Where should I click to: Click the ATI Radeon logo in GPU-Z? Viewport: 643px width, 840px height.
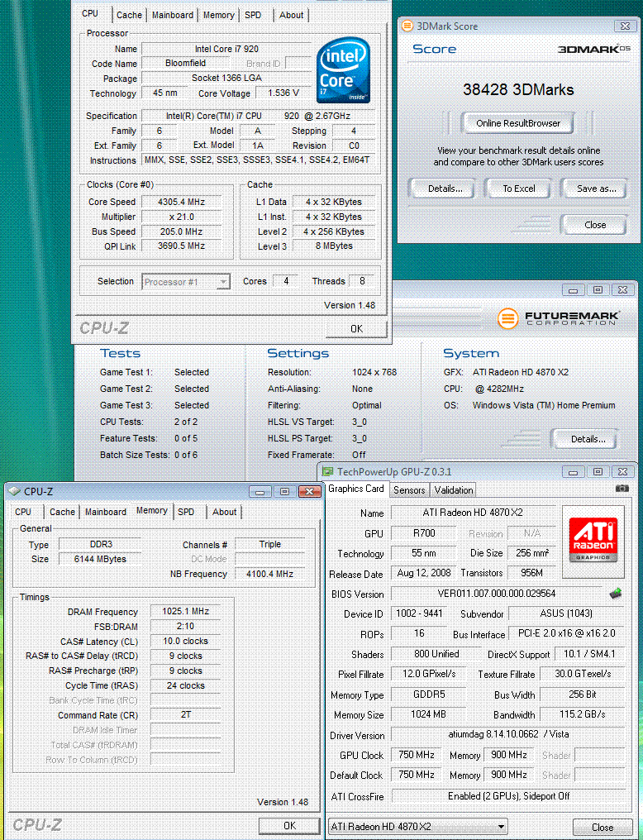pos(593,541)
